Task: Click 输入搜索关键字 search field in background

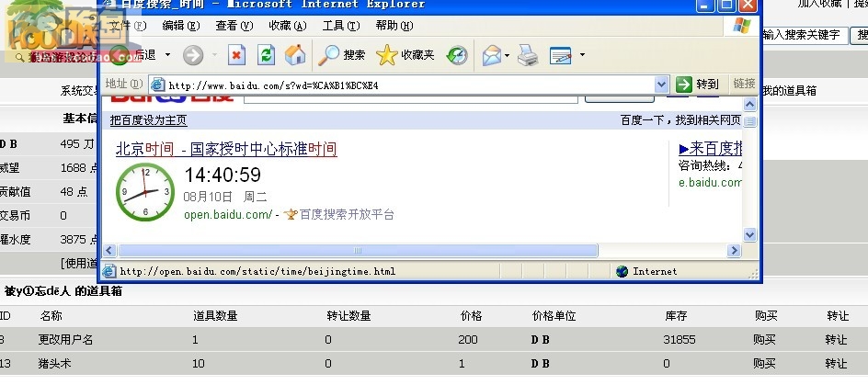Action: click(x=805, y=35)
